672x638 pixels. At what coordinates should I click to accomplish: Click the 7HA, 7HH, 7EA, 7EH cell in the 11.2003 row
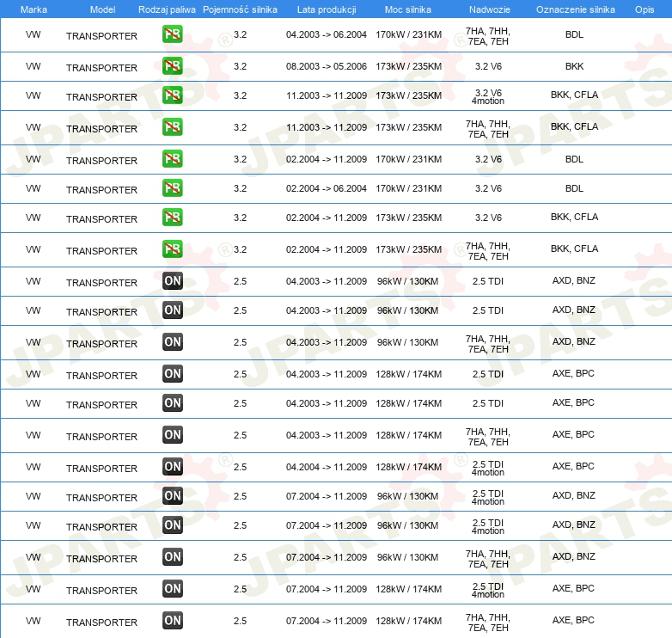pos(488,129)
